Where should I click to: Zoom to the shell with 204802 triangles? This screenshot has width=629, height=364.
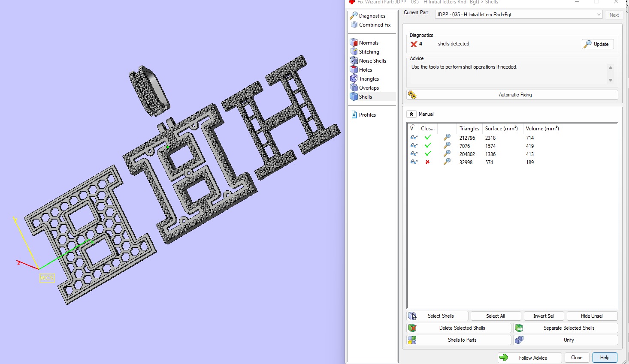tap(447, 154)
